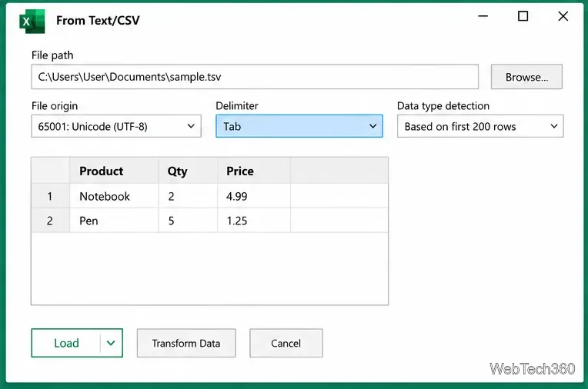
Task: Minimize the From Text/CSV dialog
Action: pyautogui.click(x=483, y=16)
